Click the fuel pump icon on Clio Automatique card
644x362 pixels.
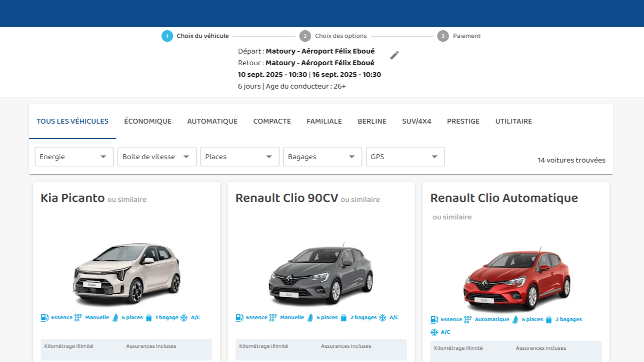click(435, 320)
